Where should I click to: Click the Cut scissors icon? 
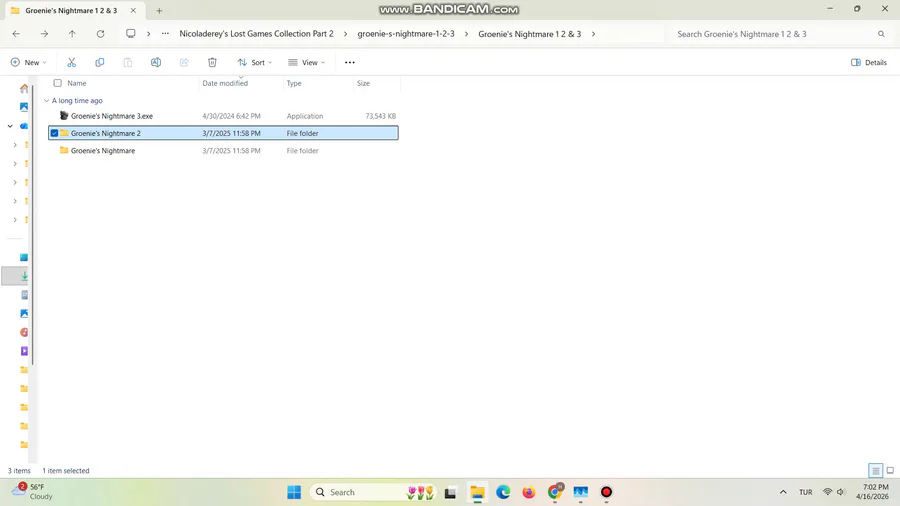(x=72, y=63)
